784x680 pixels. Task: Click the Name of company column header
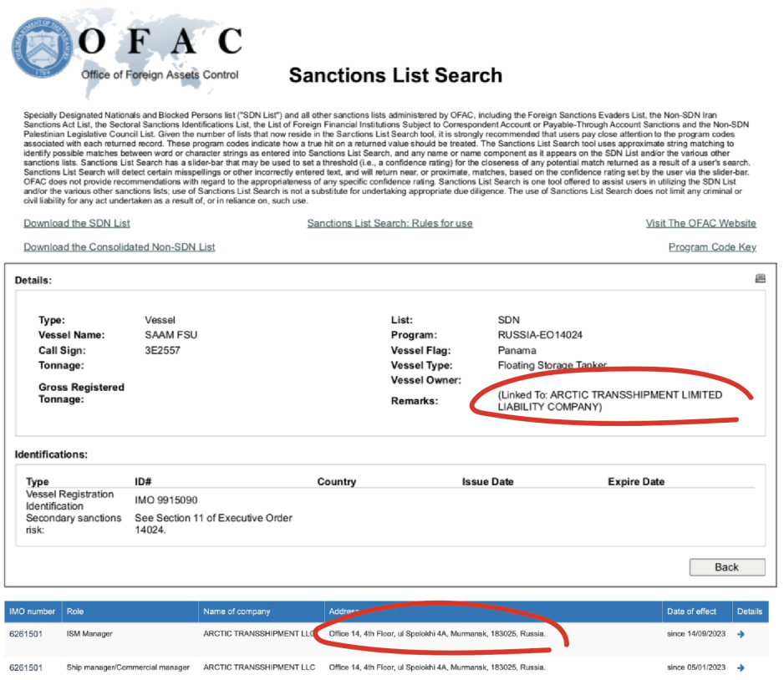238,611
